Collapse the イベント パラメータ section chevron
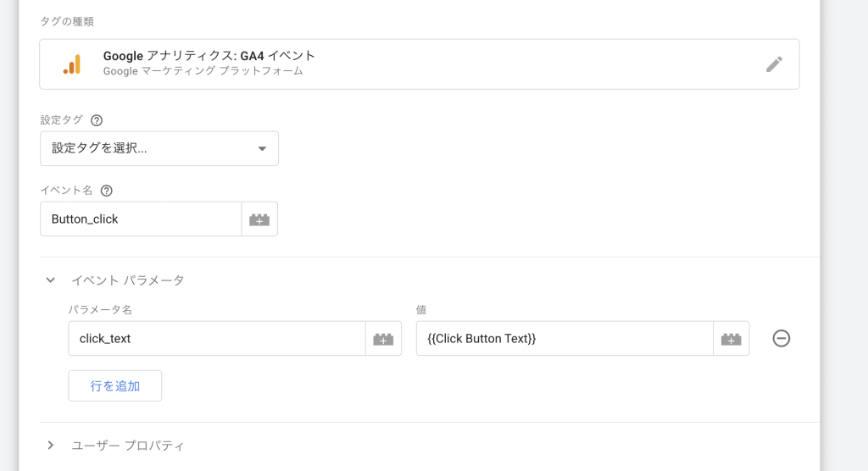Viewport: 868px width, 471px height. click(51, 280)
